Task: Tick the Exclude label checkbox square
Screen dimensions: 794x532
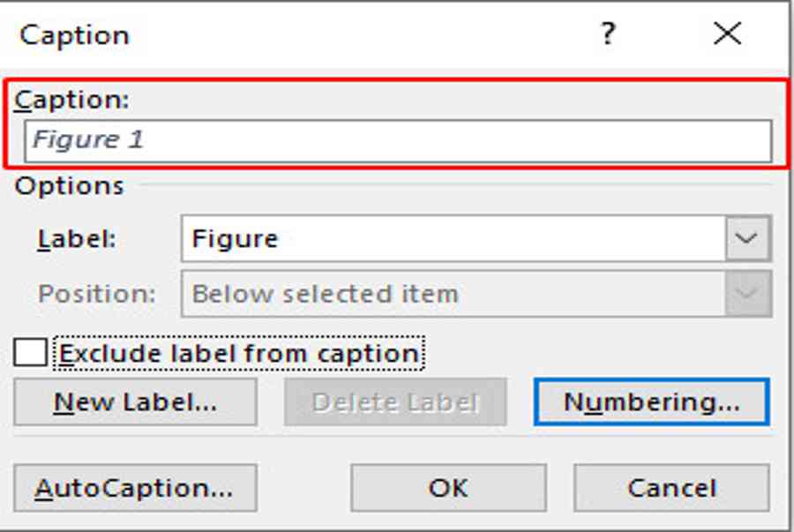Action: (x=30, y=352)
